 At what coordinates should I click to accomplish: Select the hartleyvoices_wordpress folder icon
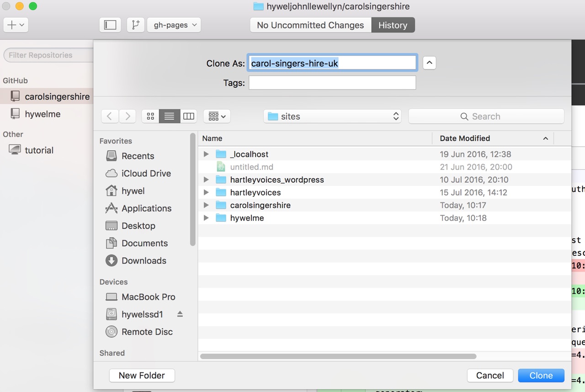coord(221,180)
